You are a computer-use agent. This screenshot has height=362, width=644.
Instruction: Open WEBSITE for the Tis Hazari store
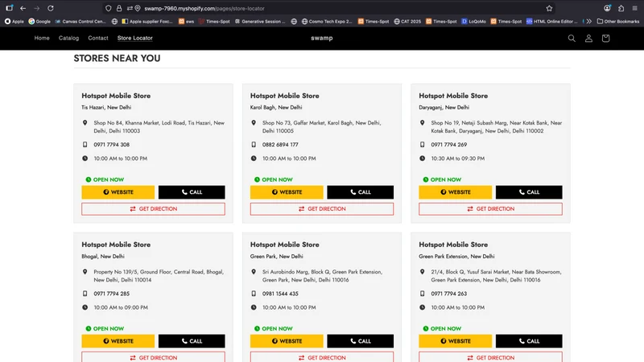(118, 192)
